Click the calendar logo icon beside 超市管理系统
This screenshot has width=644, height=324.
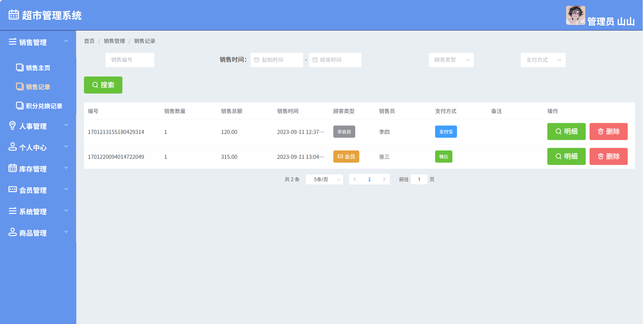(x=14, y=15)
